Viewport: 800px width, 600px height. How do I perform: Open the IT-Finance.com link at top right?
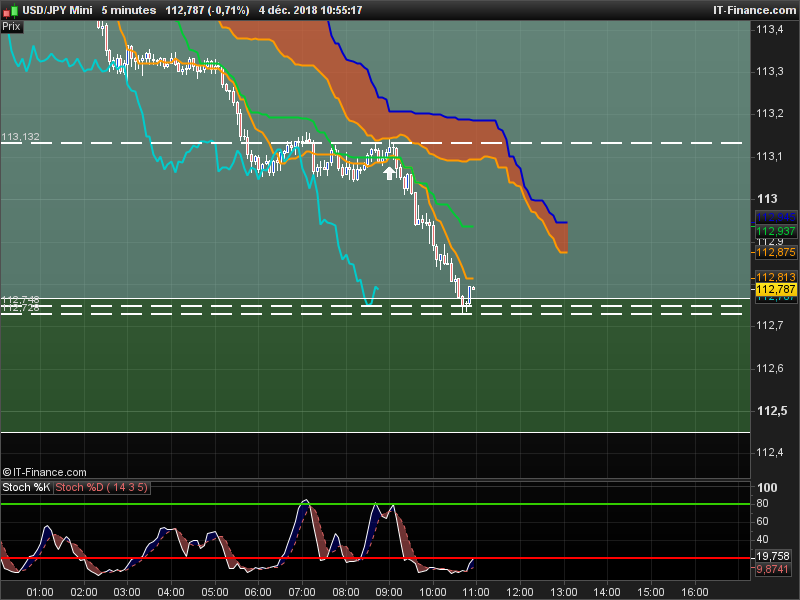(x=754, y=10)
